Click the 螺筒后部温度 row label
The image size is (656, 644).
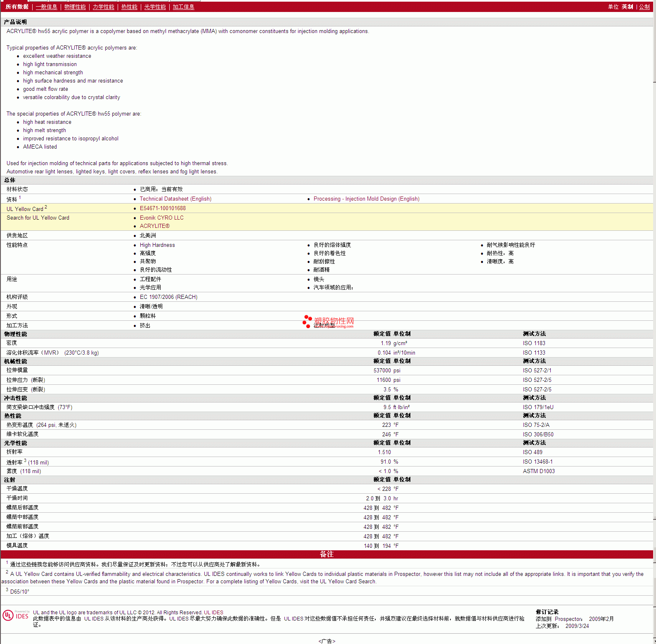[22, 508]
